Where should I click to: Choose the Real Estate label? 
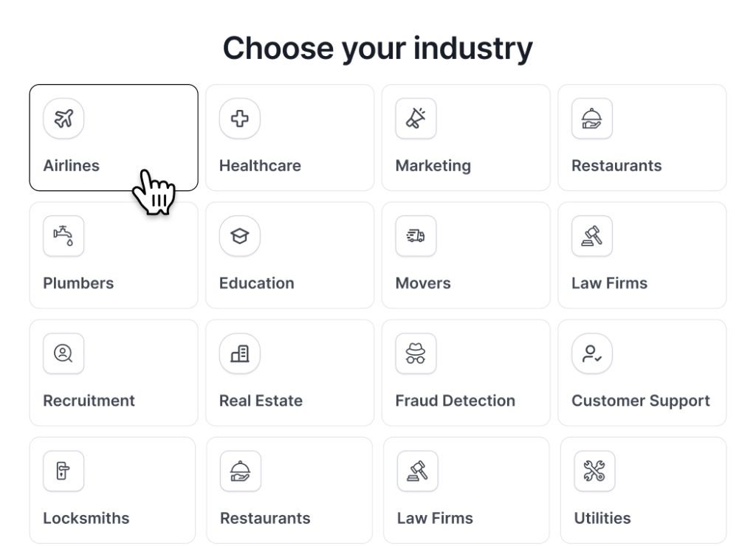tap(261, 401)
